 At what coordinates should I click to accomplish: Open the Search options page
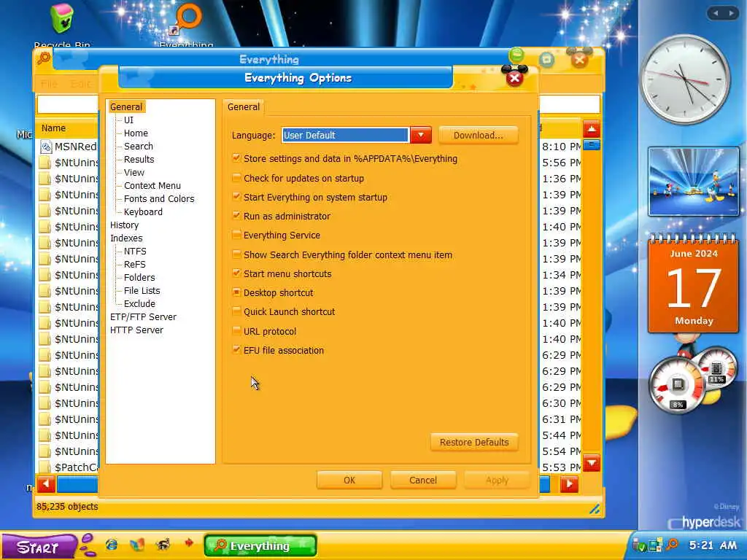pyautogui.click(x=139, y=146)
